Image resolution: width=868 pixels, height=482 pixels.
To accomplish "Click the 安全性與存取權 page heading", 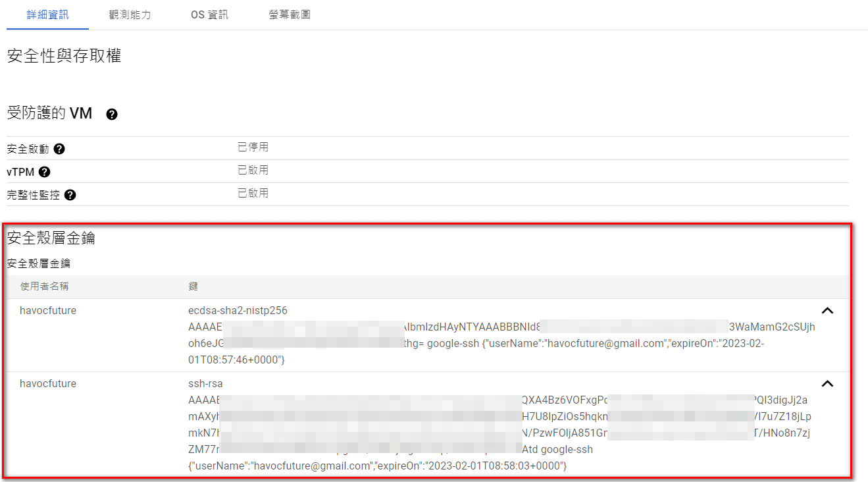I will click(x=64, y=56).
